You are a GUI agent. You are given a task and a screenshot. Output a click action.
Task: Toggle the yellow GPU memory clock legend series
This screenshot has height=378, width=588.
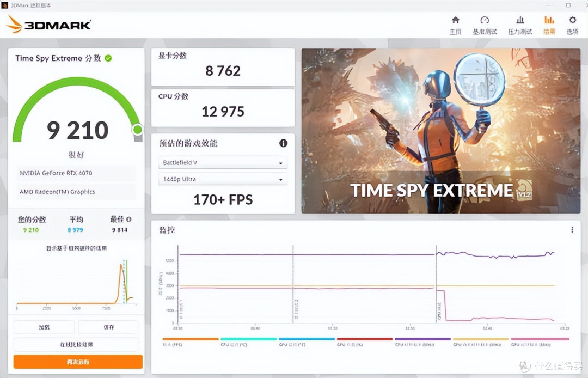tap(481, 342)
